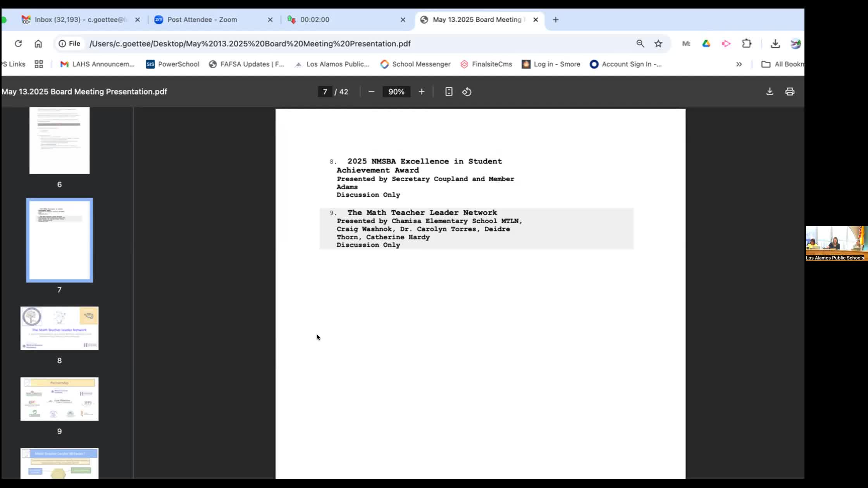Switch to the Gmail Inbox tab

(80, 20)
